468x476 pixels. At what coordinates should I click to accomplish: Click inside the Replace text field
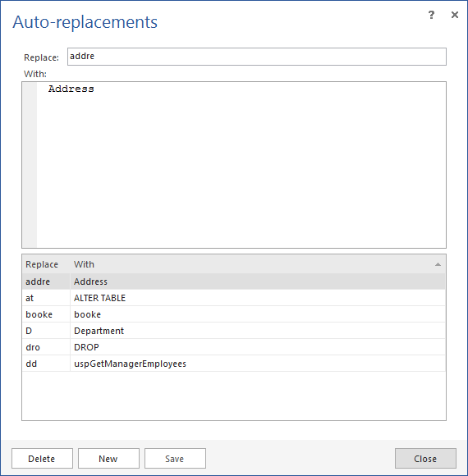coord(257,57)
